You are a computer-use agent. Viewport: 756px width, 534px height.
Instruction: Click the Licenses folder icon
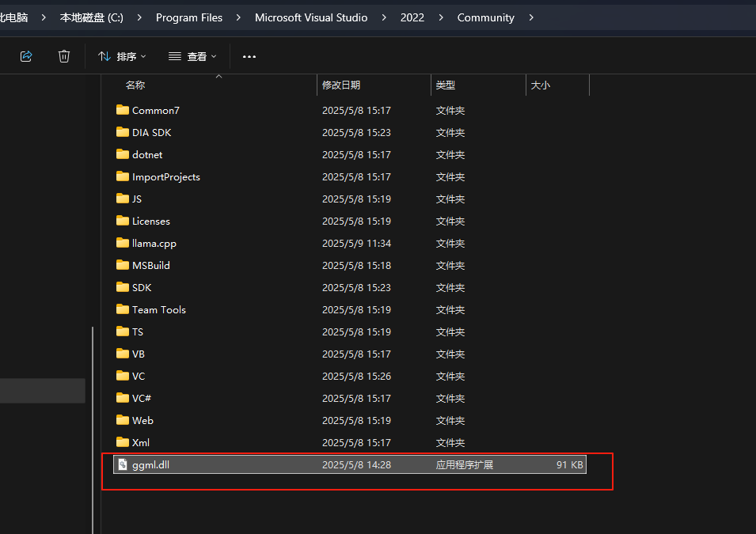coord(123,221)
